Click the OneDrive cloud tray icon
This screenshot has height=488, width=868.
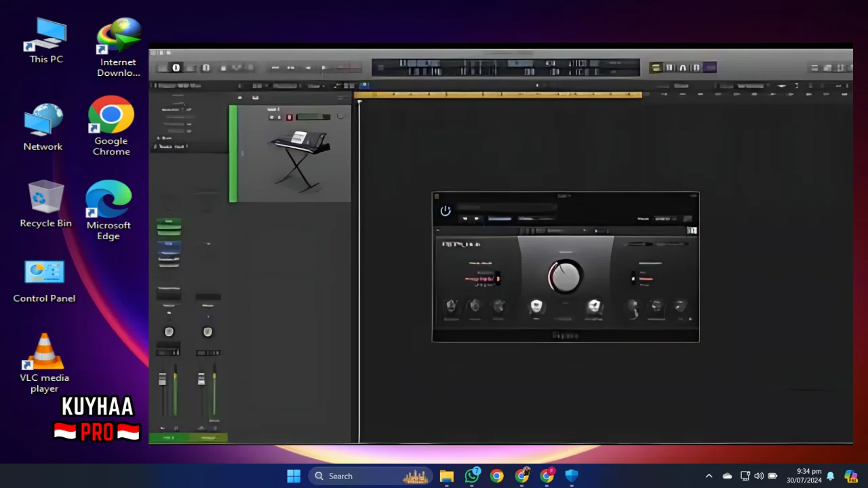tap(727, 476)
